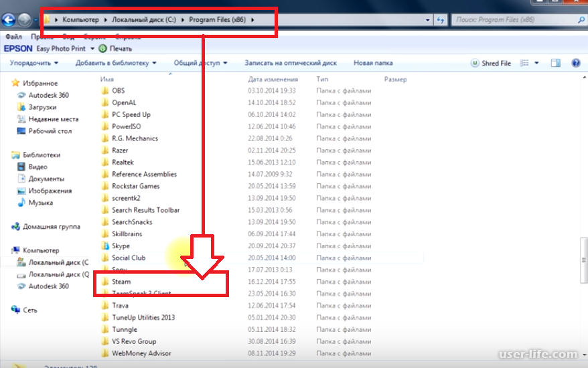Click the green Print icon
The width and height of the screenshot is (588, 368).
pos(102,48)
